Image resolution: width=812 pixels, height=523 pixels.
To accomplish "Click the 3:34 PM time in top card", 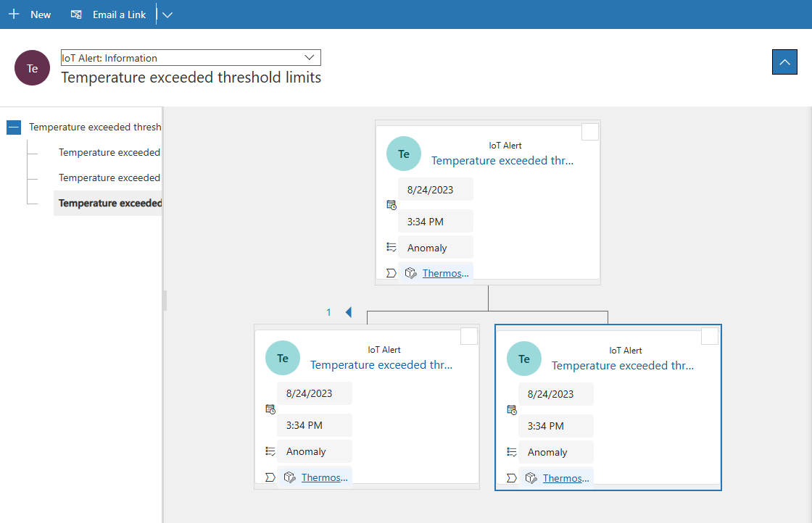I will pos(435,222).
